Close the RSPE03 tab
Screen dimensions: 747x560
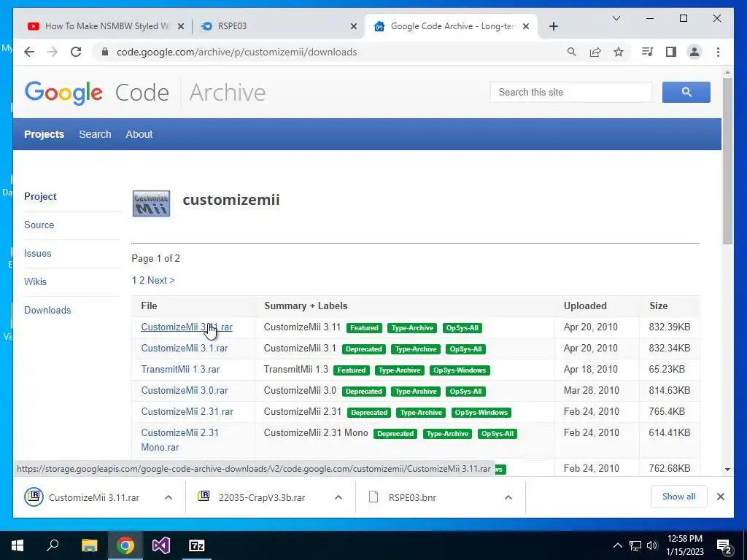(354, 27)
